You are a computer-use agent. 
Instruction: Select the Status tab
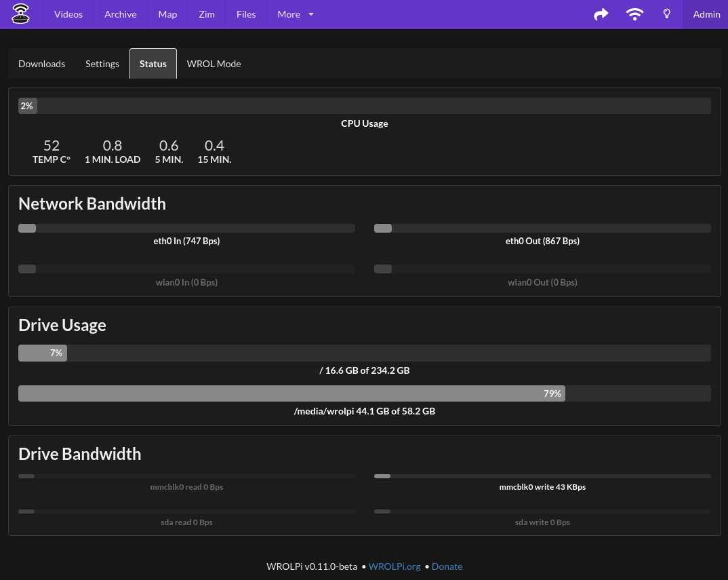(x=153, y=64)
